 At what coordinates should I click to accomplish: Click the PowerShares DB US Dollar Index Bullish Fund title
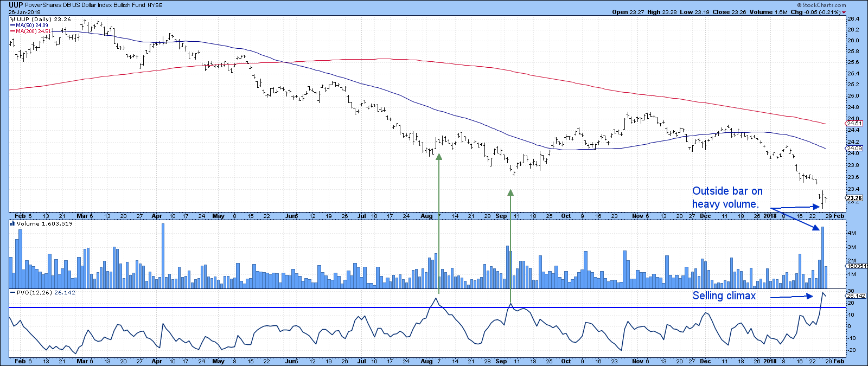85,5
